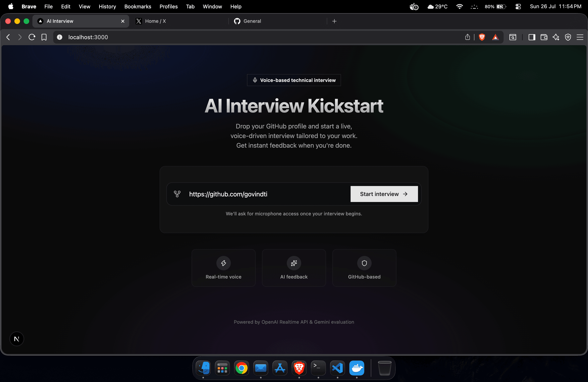Open Terminal from the dock
The width and height of the screenshot is (588, 382).
318,368
